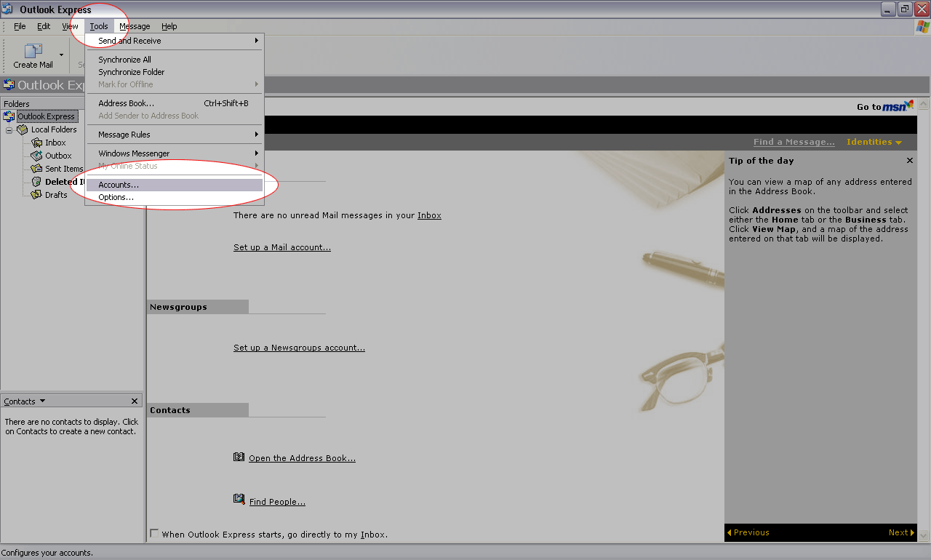Image resolution: width=931 pixels, height=560 pixels.
Task: Click Set up a Newsgroups account link
Action: point(299,348)
